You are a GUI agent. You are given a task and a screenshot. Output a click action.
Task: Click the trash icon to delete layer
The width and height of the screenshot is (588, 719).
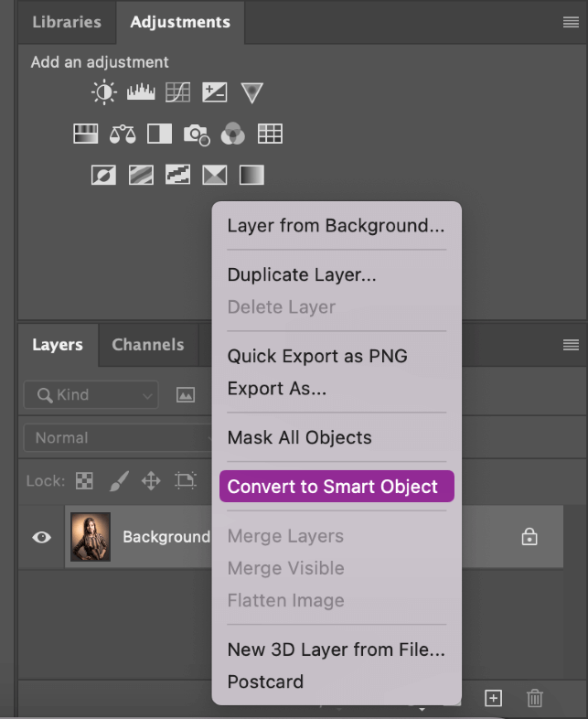tap(534, 698)
